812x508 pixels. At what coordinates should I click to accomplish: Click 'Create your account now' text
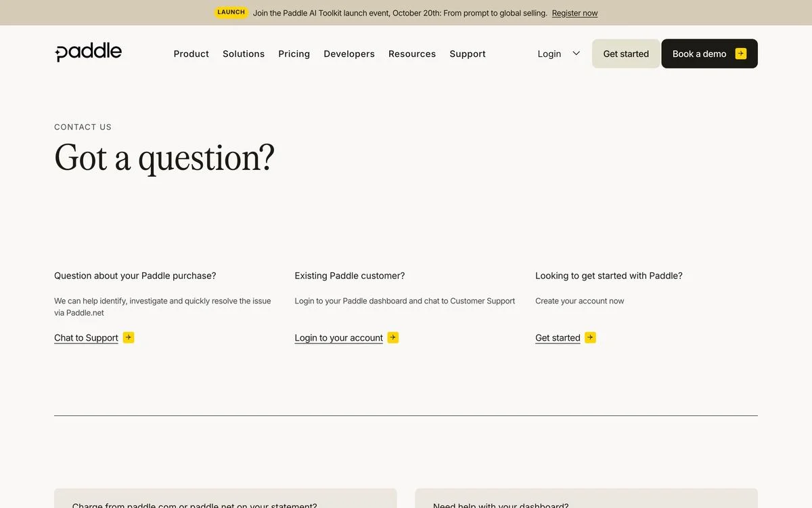[x=580, y=301]
